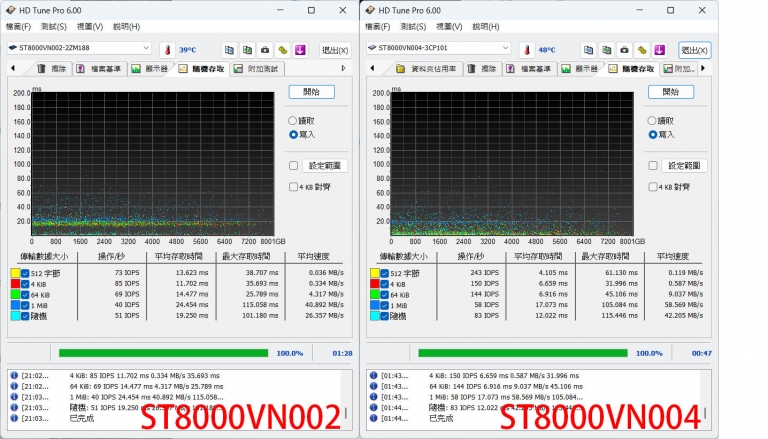Image resolution: width=768 pixels, height=439 pixels.
Task: Enable 4 KB 對齊 in the ST8000VN002 window
Action: point(293,187)
